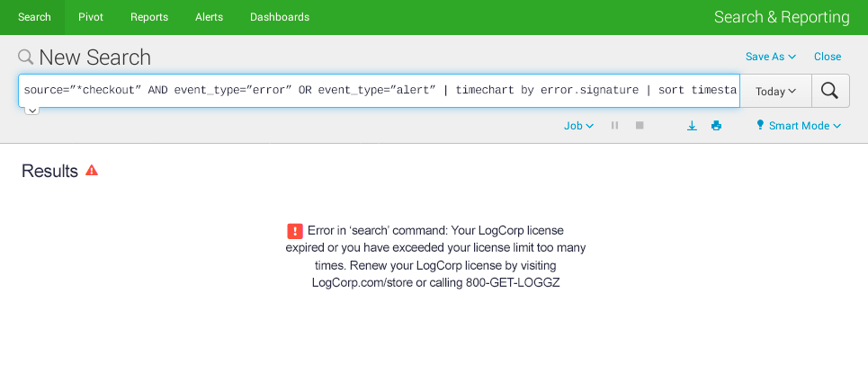This screenshot has width=868, height=373.
Task: Stop the search job
Action: pos(640,126)
